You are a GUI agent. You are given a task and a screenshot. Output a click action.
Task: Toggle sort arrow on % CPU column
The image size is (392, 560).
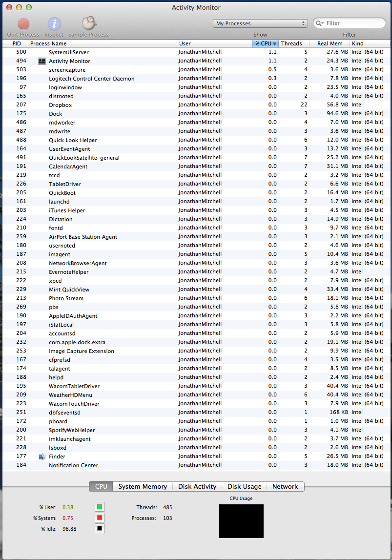coord(274,43)
